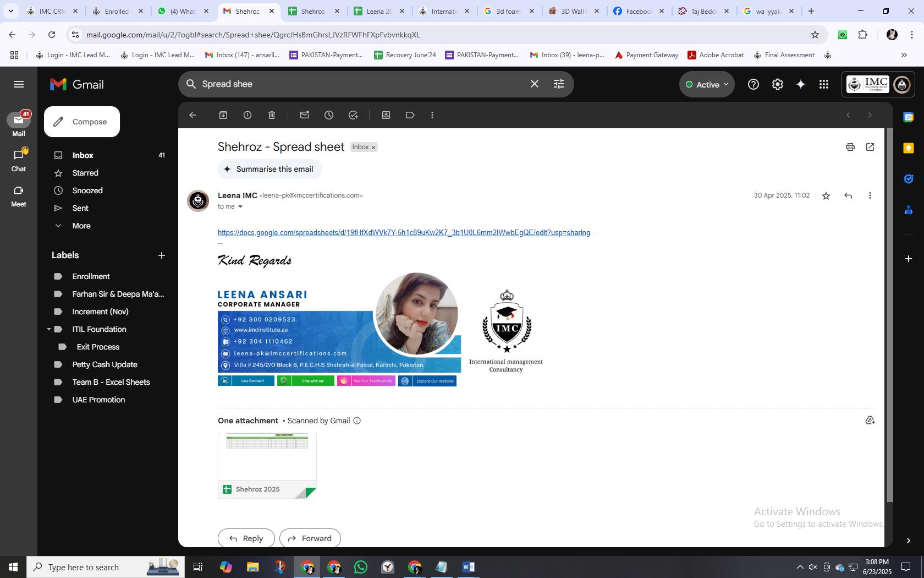Screen dimensions: 924x578
Task: Print the entire email conversation
Action: click(850, 147)
